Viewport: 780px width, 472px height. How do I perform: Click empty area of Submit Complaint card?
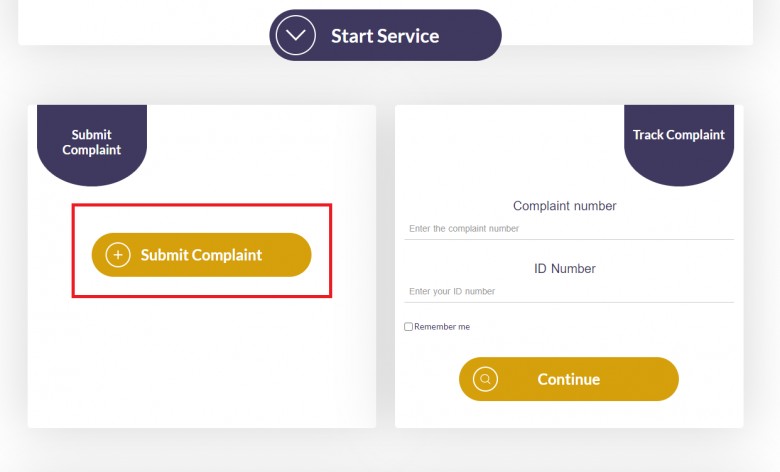tap(201, 363)
